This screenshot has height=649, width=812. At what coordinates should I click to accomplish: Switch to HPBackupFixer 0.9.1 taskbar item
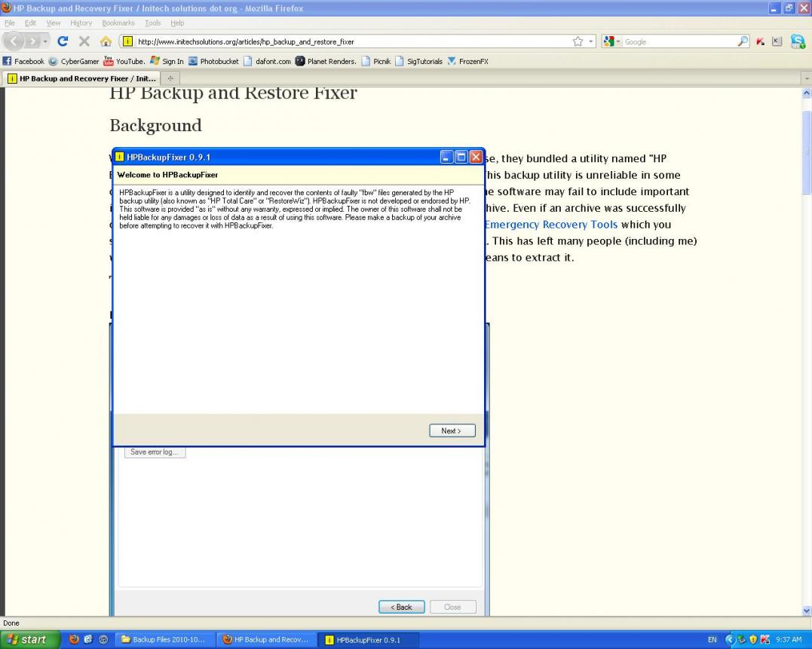point(366,640)
